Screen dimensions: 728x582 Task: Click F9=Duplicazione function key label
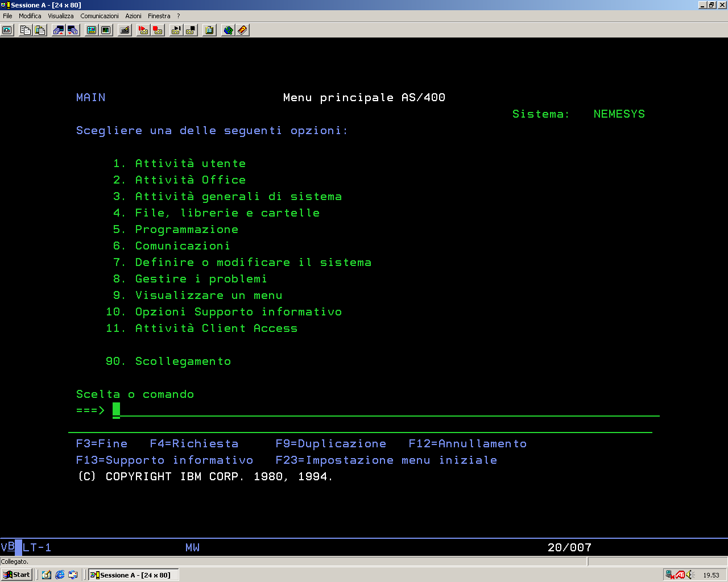click(x=331, y=444)
